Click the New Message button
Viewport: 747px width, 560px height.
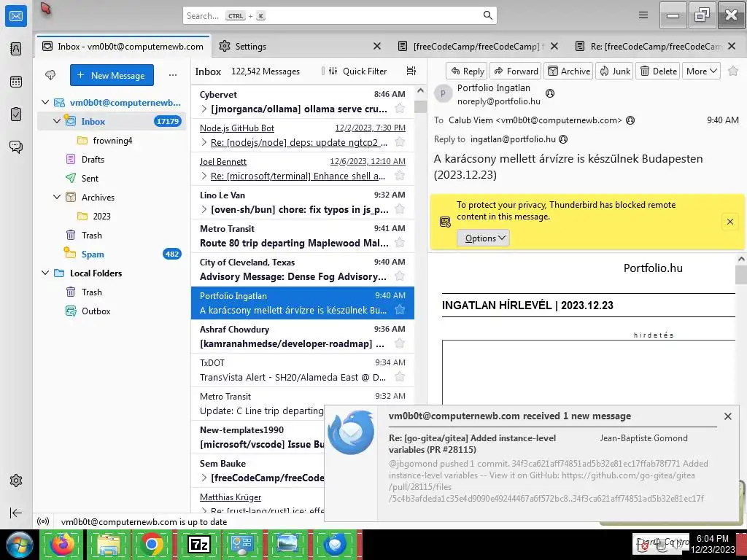click(112, 75)
